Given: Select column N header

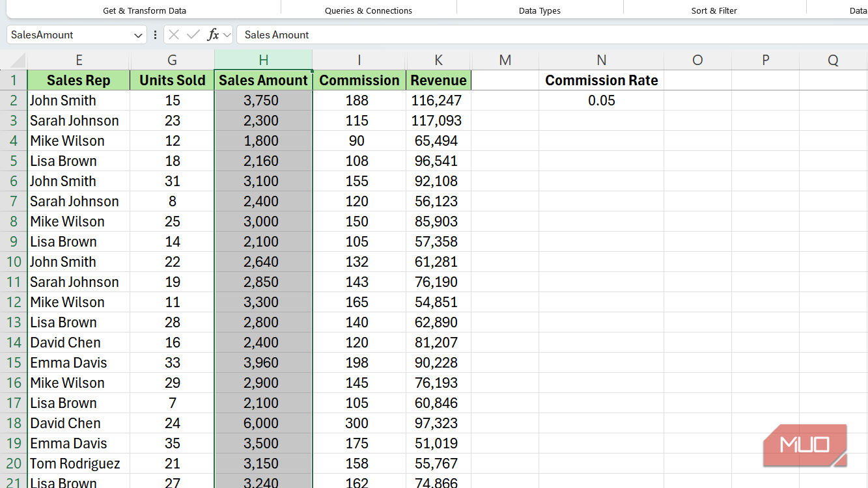Looking at the screenshot, I should point(601,61).
